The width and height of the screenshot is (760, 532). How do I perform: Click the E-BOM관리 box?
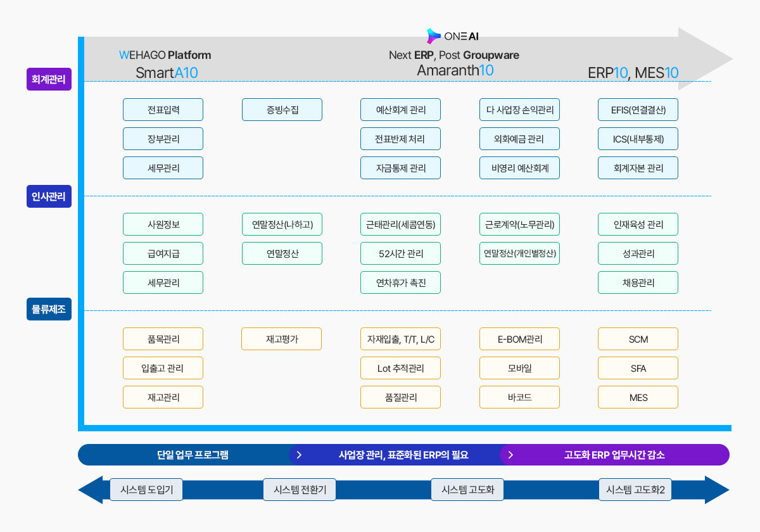click(519, 339)
